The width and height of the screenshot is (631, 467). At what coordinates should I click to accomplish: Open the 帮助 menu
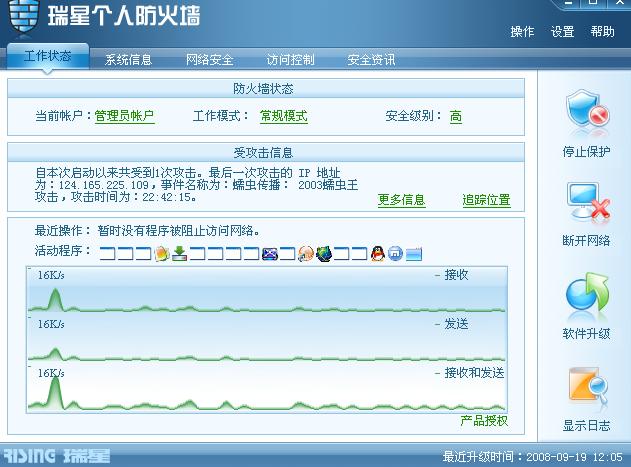(x=602, y=31)
